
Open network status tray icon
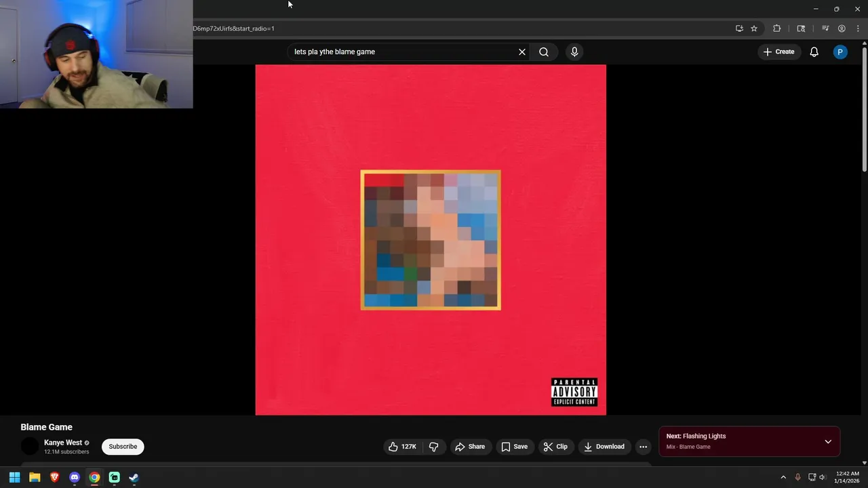pyautogui.click(x=812, y=477)
